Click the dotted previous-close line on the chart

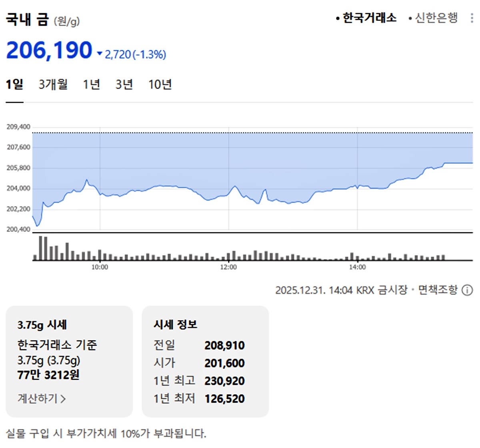pos(240,133)
